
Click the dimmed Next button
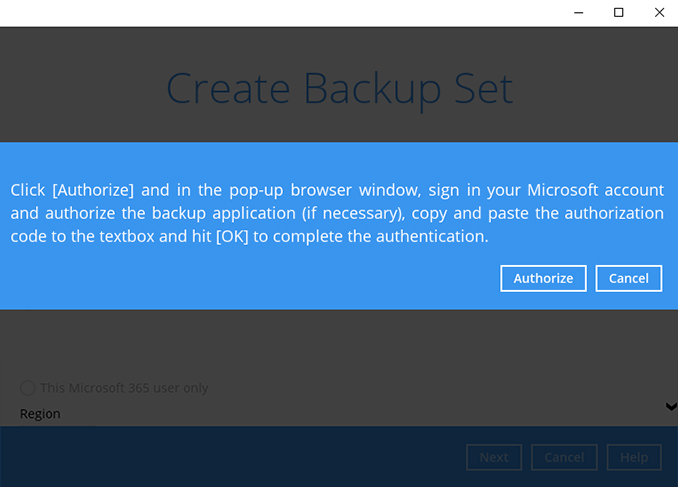tap(494, 457)
